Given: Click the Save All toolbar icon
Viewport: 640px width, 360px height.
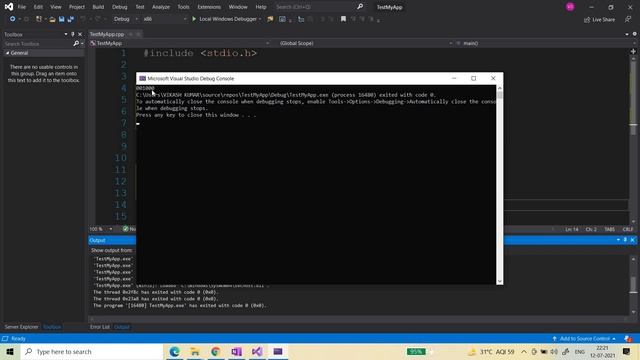Looking at the screenshot, I should [71, 19].
